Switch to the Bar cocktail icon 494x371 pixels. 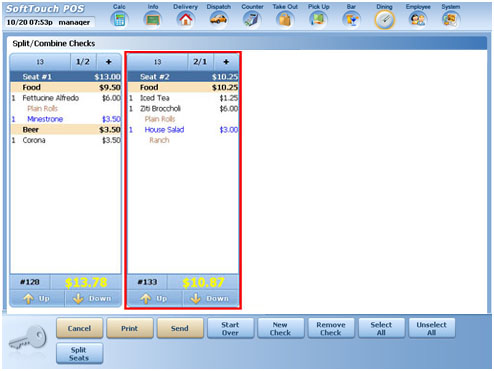click(351, 20)
